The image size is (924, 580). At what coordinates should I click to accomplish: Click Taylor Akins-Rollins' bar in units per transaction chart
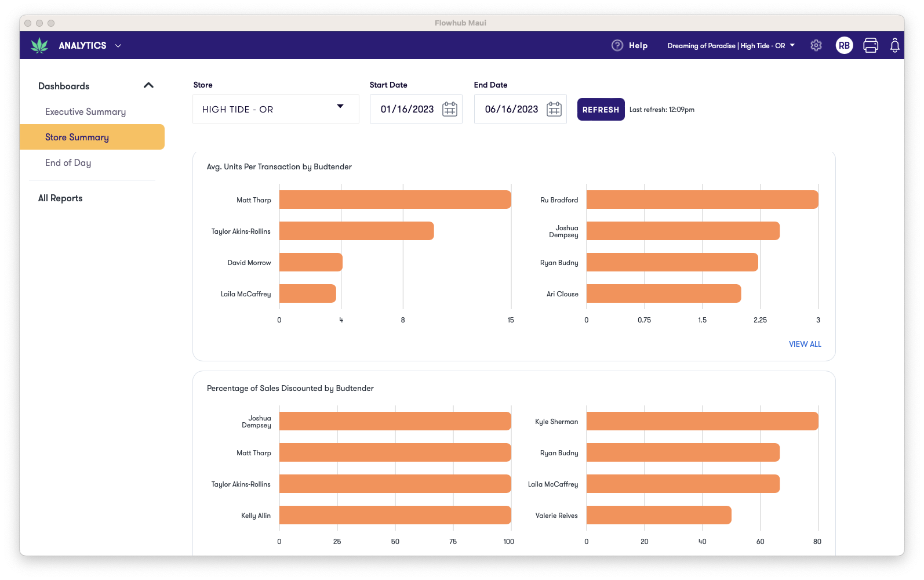[356, 231]
